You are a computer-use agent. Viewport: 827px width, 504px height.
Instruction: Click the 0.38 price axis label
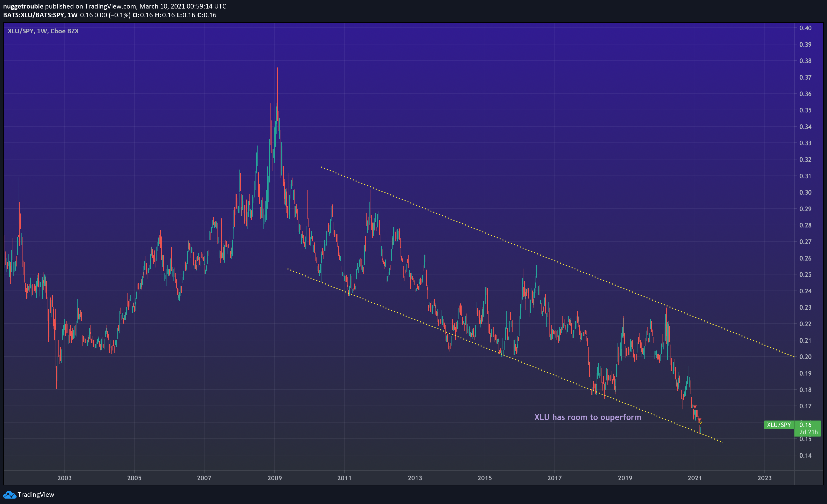tap(805, 61)
